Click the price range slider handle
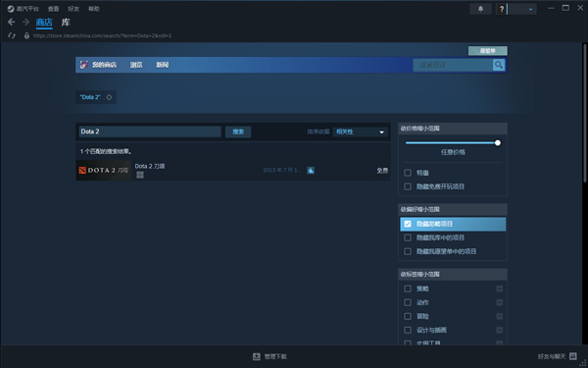 click(x=498, y=142)
